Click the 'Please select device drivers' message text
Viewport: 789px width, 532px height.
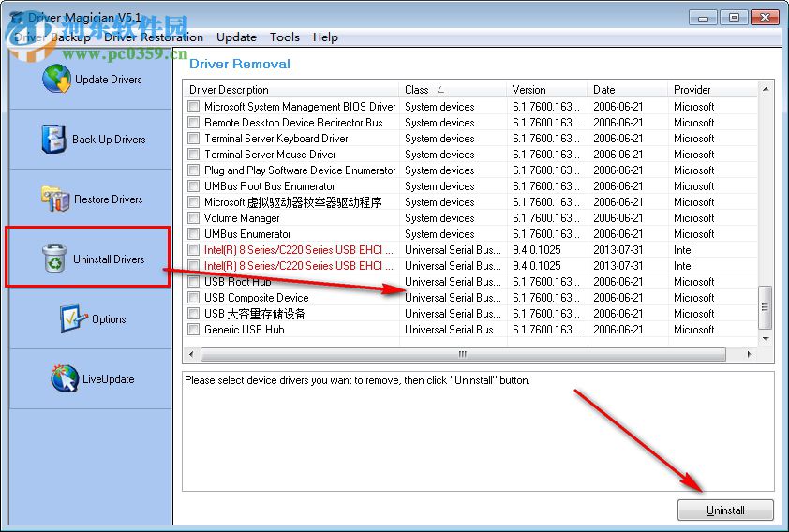coord(357,380)
